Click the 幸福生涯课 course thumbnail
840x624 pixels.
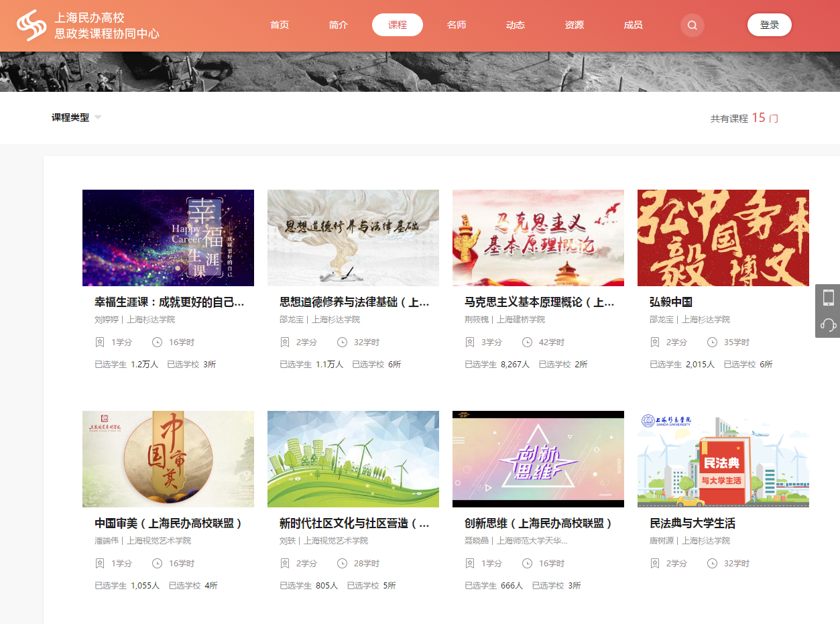168,238
